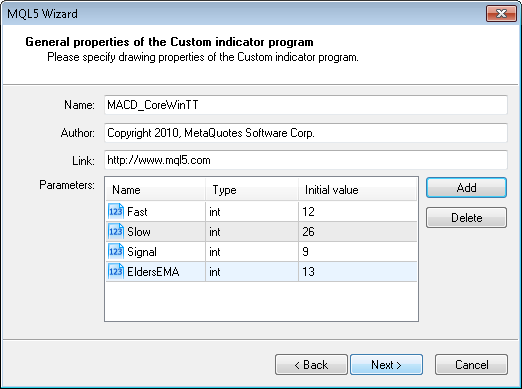Click the Author field with the copyright text
This screenshot has height=389, width=522.
point(306,133)
